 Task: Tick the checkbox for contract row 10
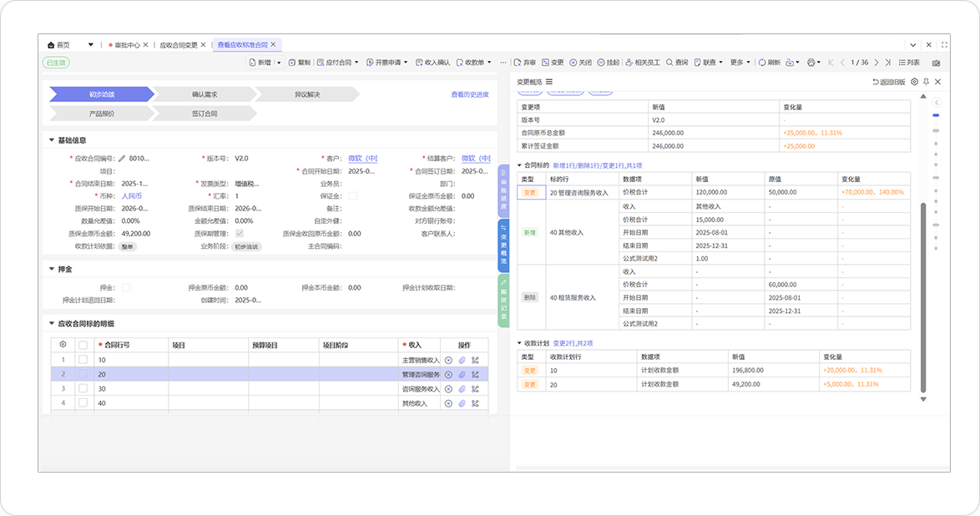click(x=83, y=360)
